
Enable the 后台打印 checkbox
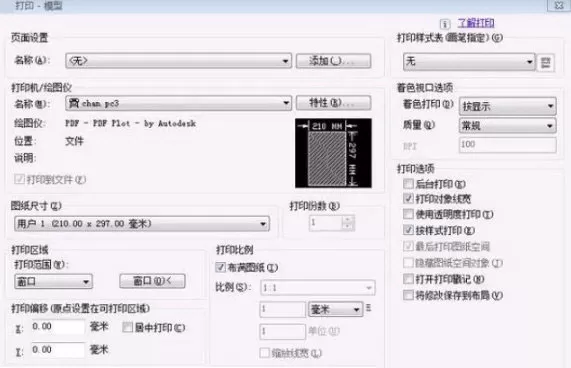pyautogui.click(x=409, y=183)
